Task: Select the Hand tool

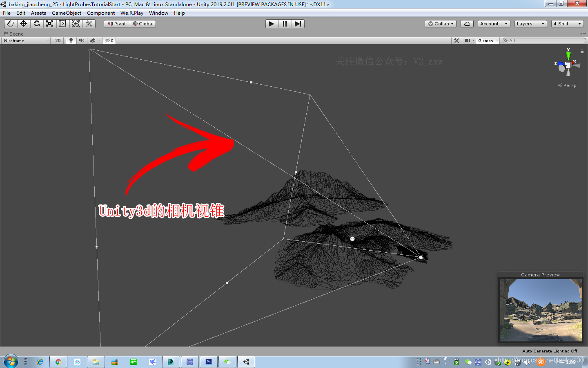Action: click(x=10, y=24)
